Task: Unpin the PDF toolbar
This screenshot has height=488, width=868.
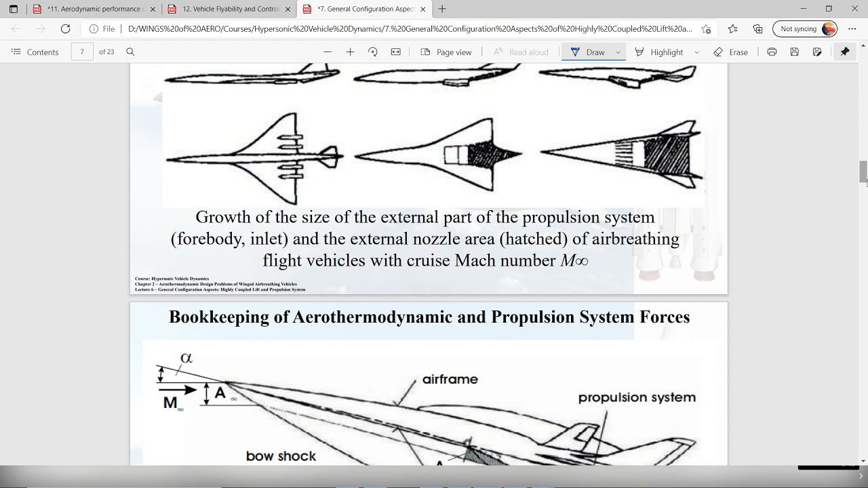Action: tap(845, 52)
